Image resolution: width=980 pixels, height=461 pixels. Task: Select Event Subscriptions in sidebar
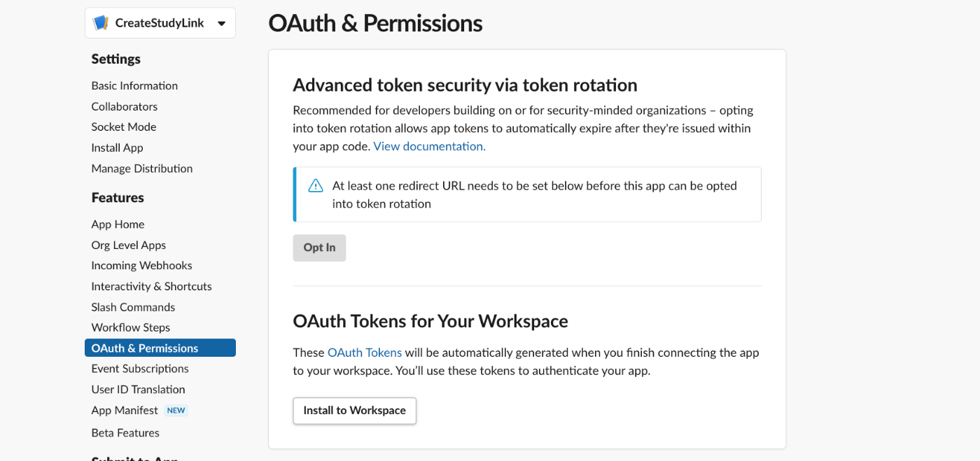(x=140, y=369)
